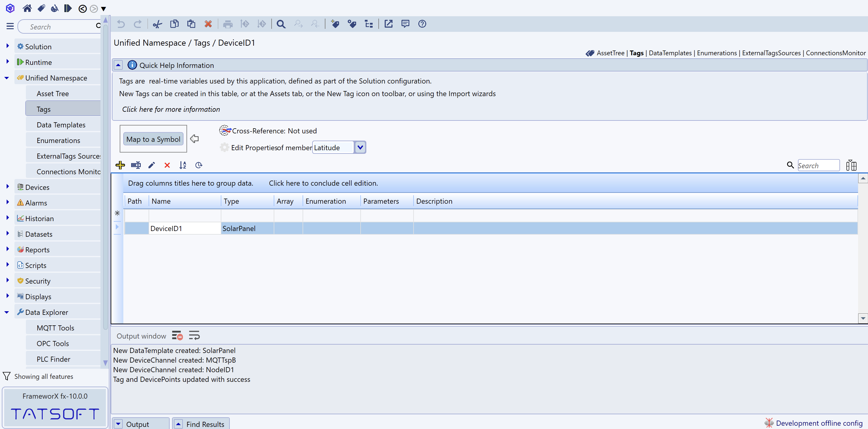
Task: Open the Find Results tab
Action: (201, 424)
